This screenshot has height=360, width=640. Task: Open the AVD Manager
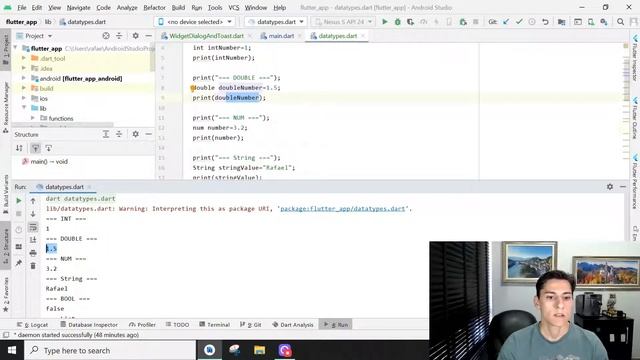[591, 22]
